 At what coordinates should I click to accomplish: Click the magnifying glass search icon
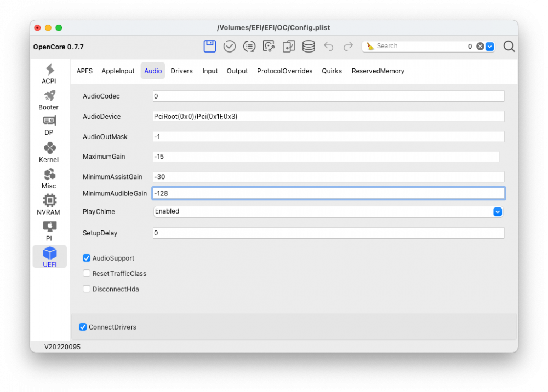pyautogui.click(x=509, y=46)
